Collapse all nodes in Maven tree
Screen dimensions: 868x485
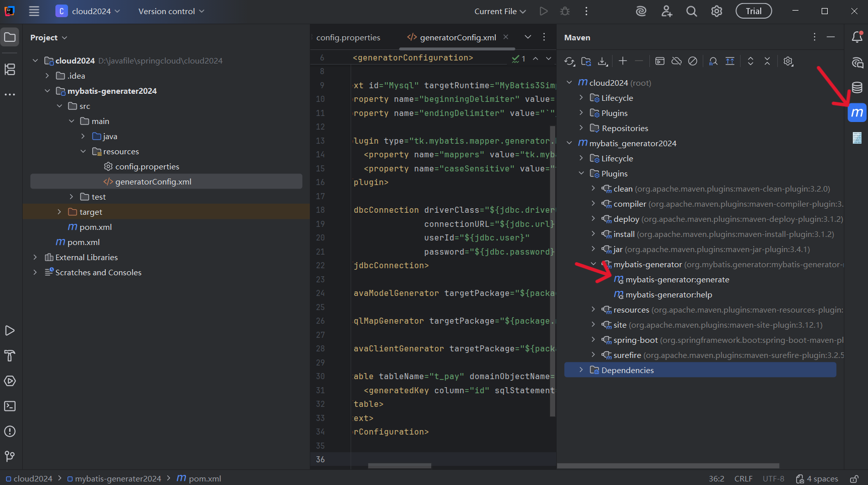(x=767, y=61)
